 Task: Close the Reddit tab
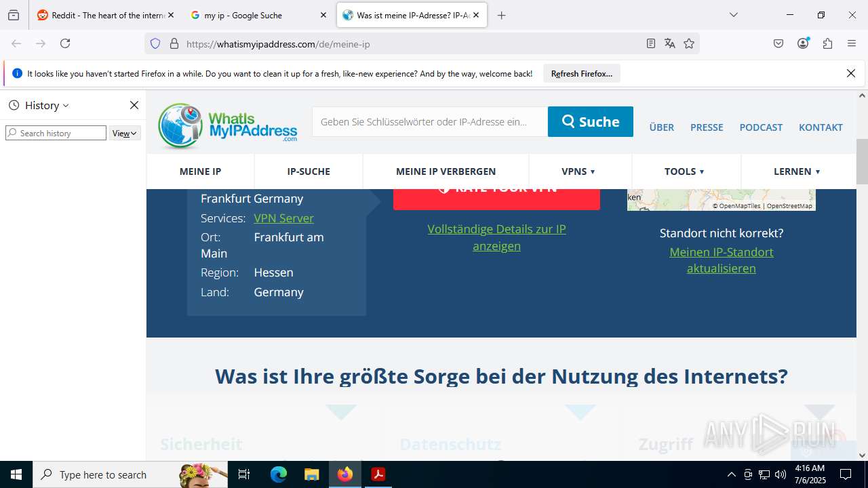[170, 15]
